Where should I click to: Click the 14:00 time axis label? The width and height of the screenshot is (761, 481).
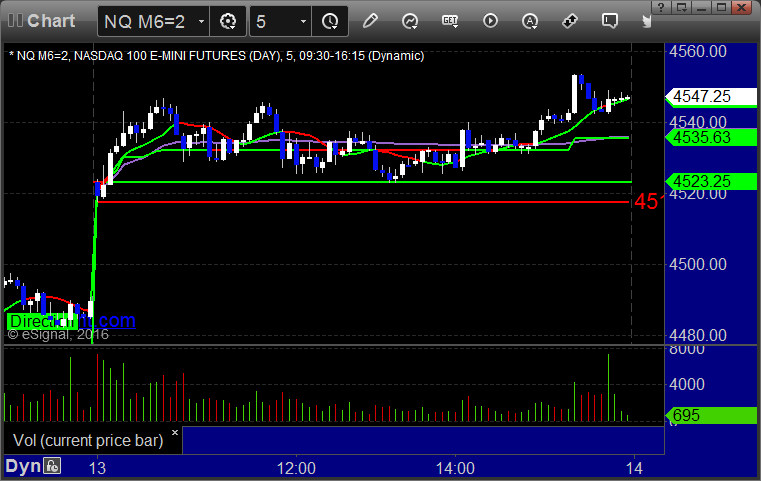(455, 468)
